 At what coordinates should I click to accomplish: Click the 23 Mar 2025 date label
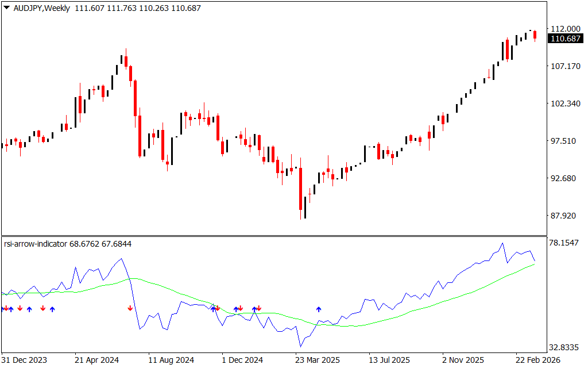coord(318,361)
